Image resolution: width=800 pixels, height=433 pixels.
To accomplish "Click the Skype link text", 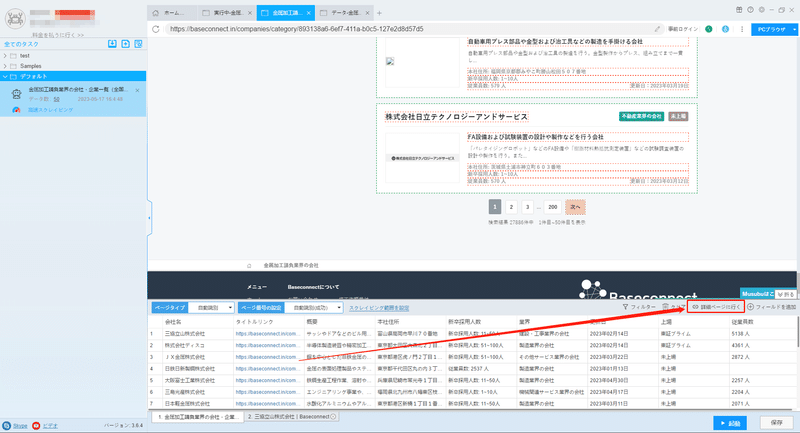I will point(20,426).
